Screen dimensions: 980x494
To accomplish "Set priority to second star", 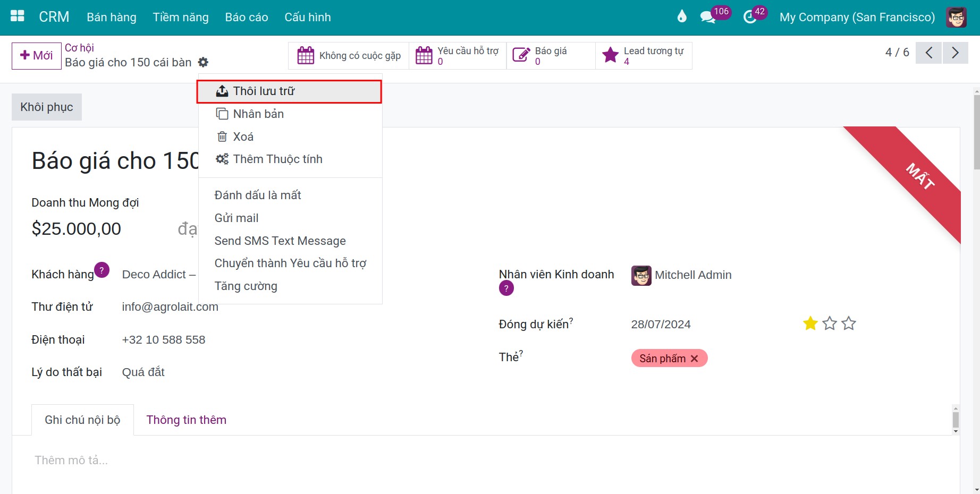I will click(x=830, y=323).
